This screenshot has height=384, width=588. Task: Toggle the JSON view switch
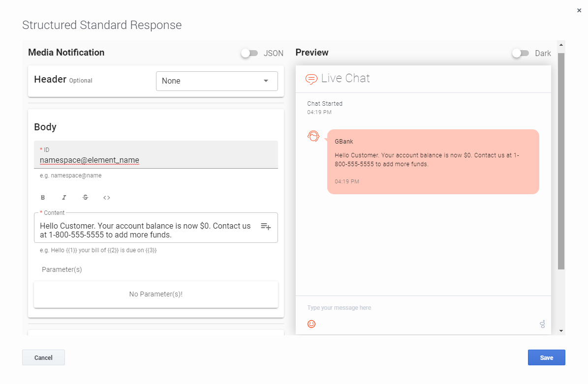coord(249,53)
